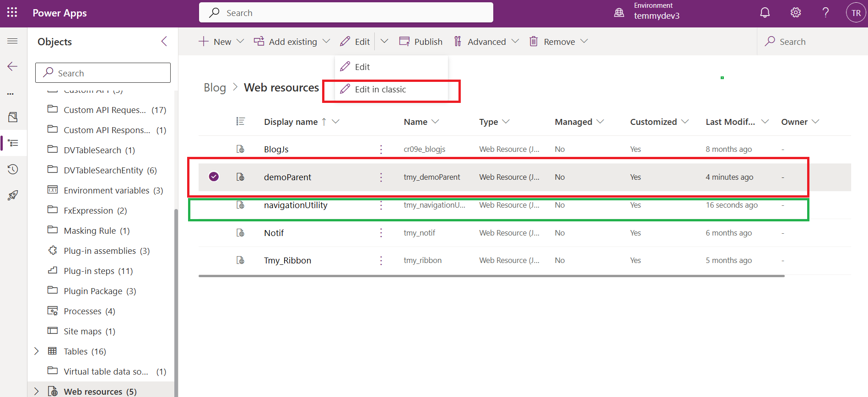The image size is (868, 397).
Task: Toggle the hamburger navigation menu
Action: [x=12, y=41]
